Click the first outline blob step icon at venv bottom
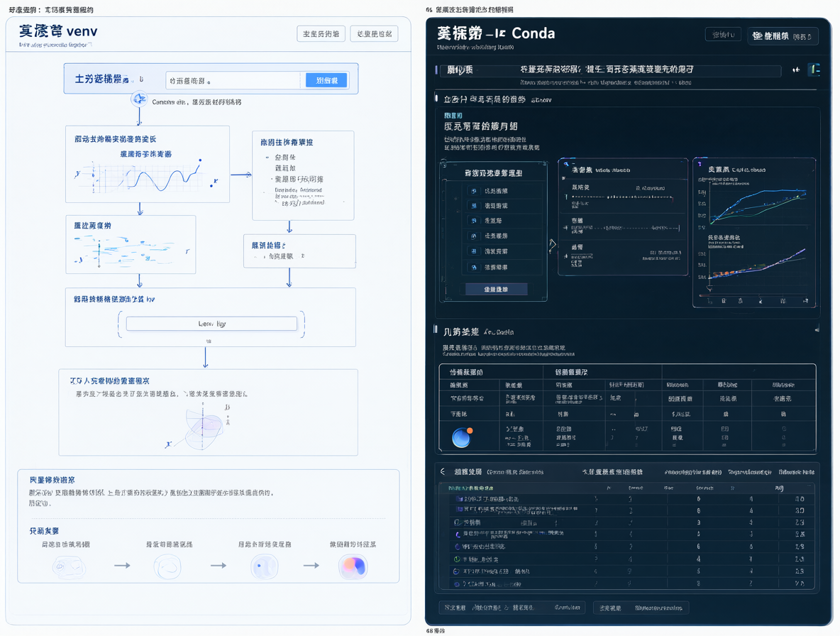 [69, 566]
